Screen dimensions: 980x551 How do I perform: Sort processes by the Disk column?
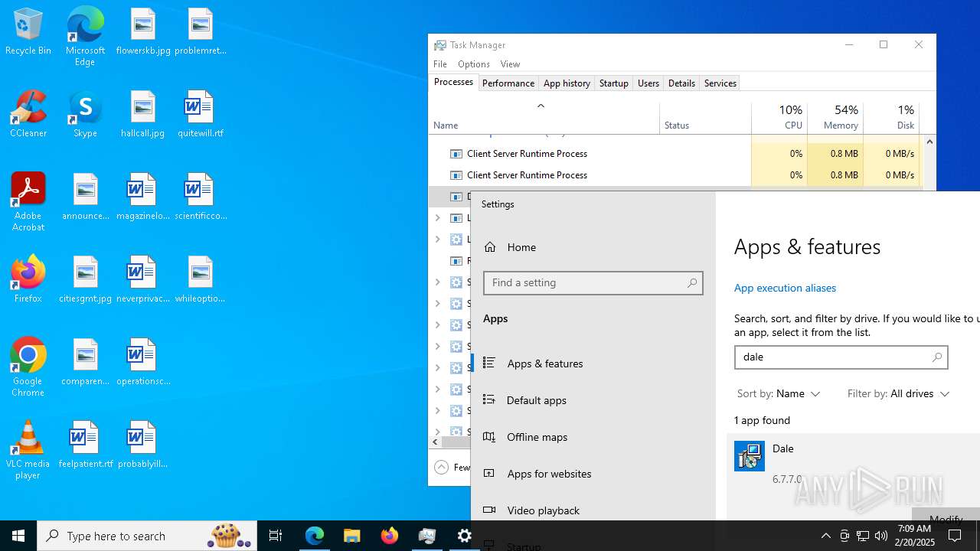click(x=891, y=118)
